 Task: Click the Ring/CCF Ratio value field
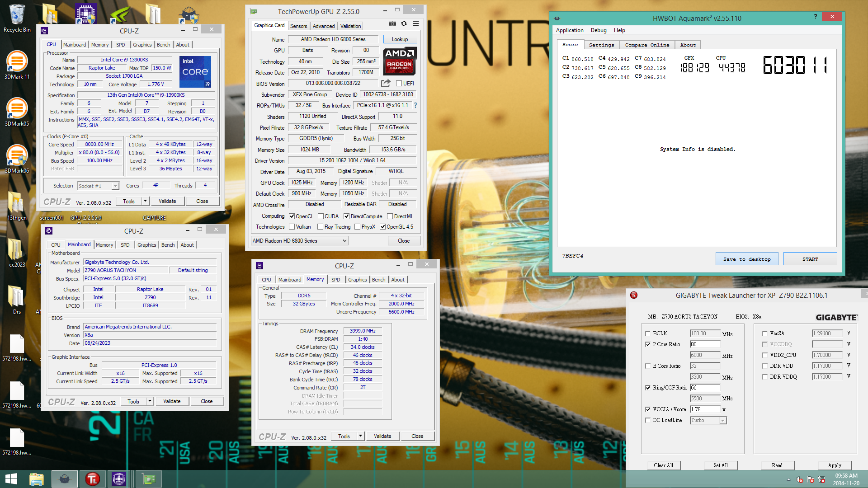705,388
